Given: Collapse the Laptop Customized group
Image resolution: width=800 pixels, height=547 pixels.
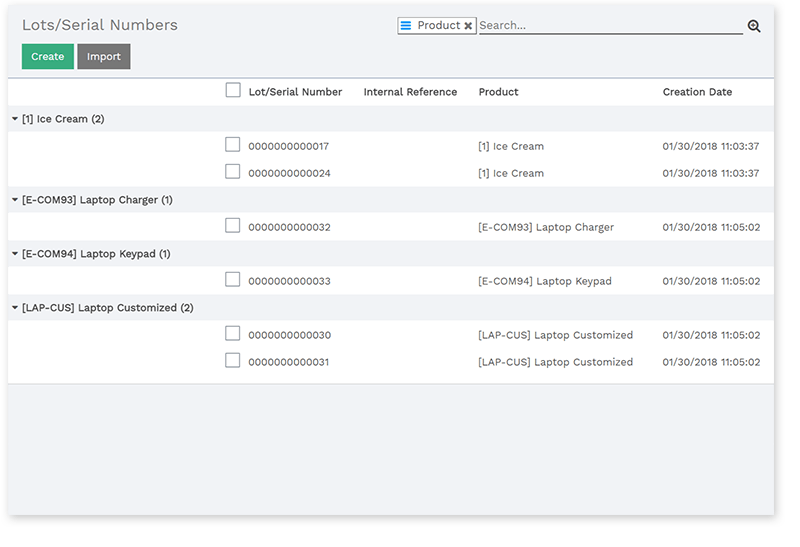Looking at the screenshot, I should pos(107,308).
